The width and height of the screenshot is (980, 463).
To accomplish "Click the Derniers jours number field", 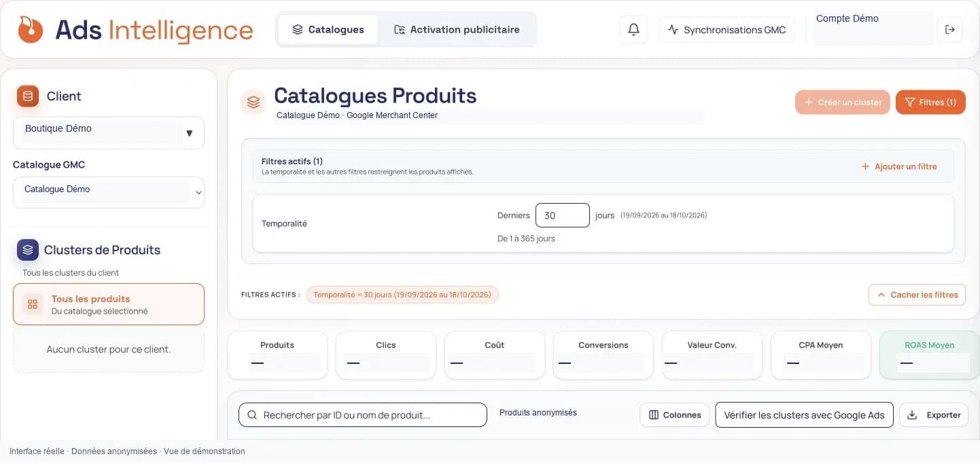I will [x=562, y=215].
